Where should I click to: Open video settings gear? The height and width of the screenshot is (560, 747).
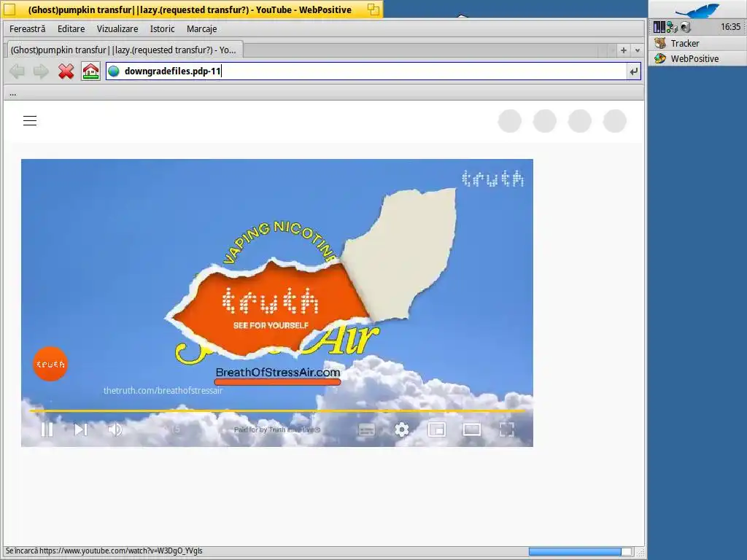(402, 429)
